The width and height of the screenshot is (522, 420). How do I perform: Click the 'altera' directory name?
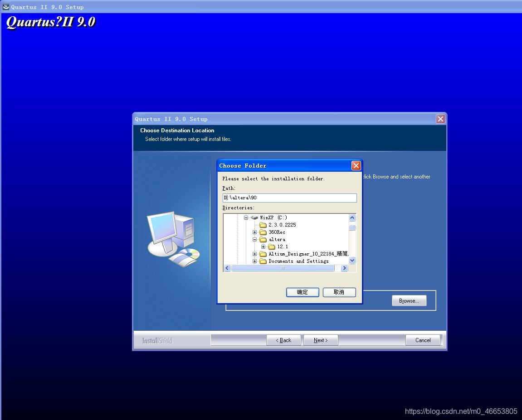(x=277, y=239)
